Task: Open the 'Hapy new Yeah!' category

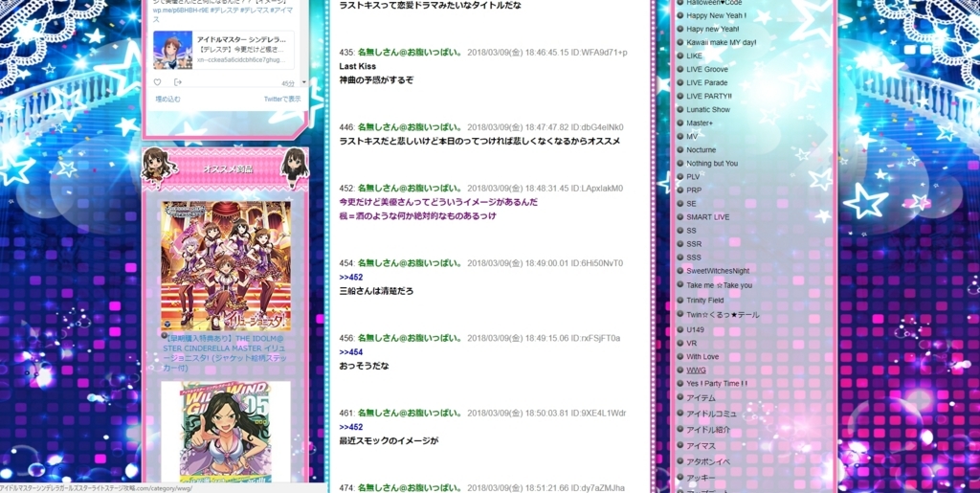Action: (x=712, y=29)
